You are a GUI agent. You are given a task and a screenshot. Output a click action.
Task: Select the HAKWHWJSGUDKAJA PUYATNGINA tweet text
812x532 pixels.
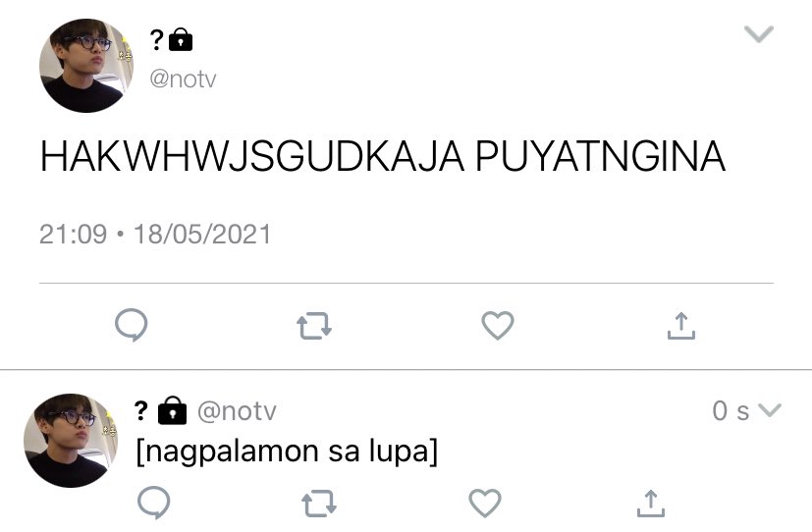point(383,156)
